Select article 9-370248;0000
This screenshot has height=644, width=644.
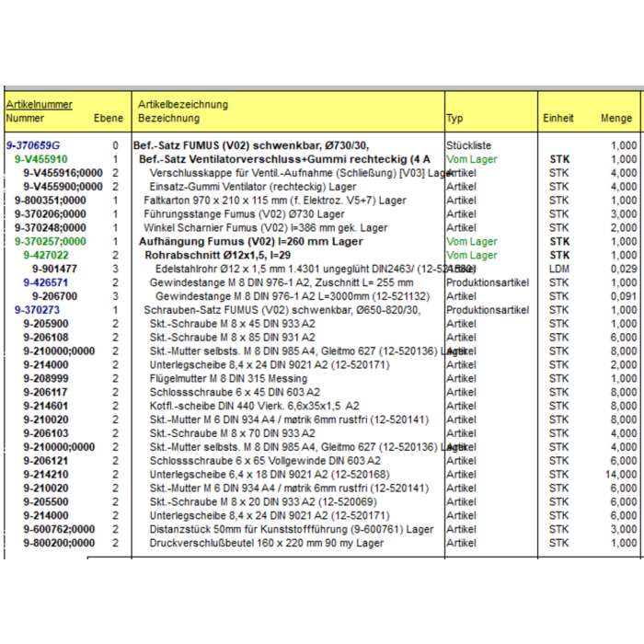coord(50,228)
